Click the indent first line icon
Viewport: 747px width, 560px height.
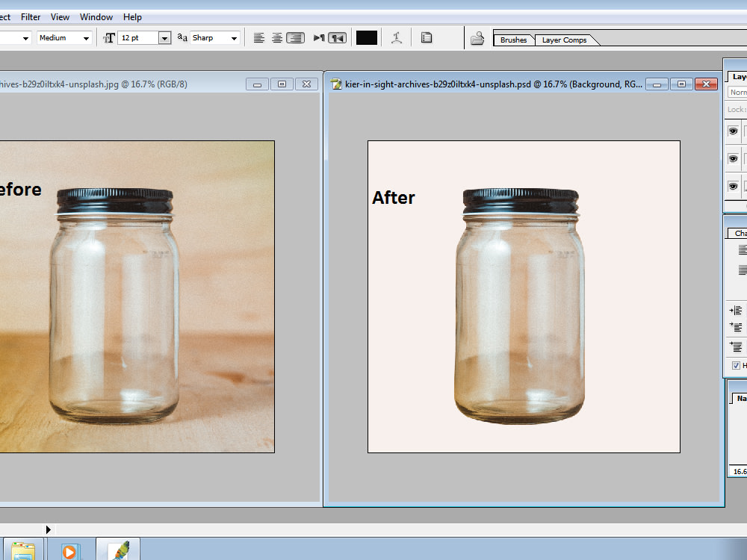click(x=736, y=327)
